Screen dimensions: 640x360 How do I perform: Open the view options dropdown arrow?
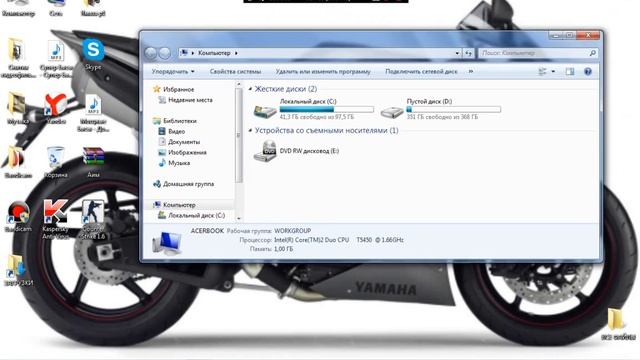pyautogui.click(x=553, y=71)
